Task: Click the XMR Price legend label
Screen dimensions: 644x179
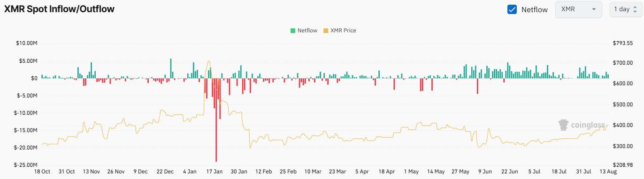Action: click(x=343, y=30)
